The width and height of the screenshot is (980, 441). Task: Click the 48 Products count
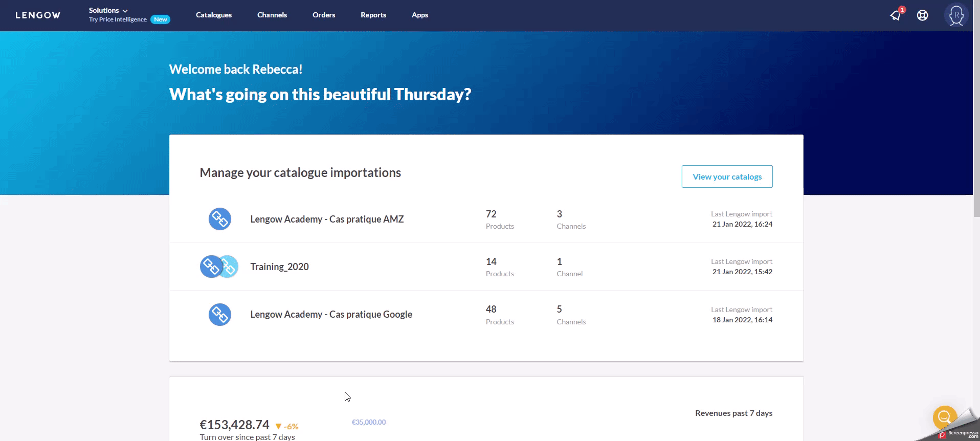pos(500,315)
